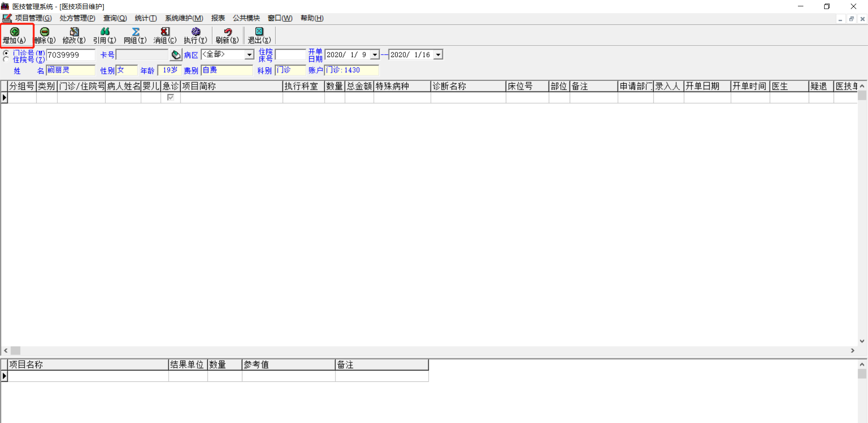The image size is (868, 423).
Task: Click the 执行科室 column header
Action: [304, 86]
